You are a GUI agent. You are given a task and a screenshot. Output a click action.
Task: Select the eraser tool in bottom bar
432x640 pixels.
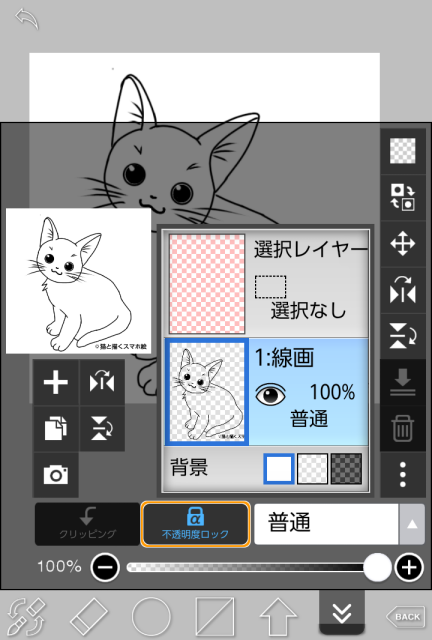pos(89,616)
